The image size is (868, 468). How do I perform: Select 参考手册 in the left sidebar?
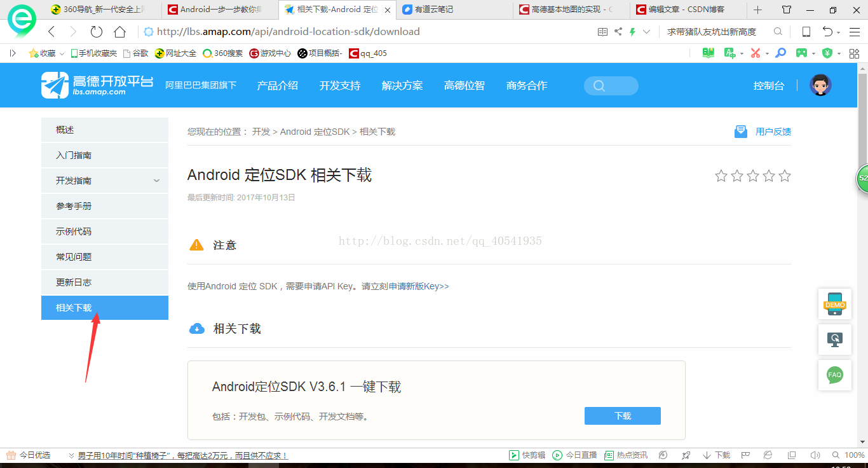click(x=105, y=206)
